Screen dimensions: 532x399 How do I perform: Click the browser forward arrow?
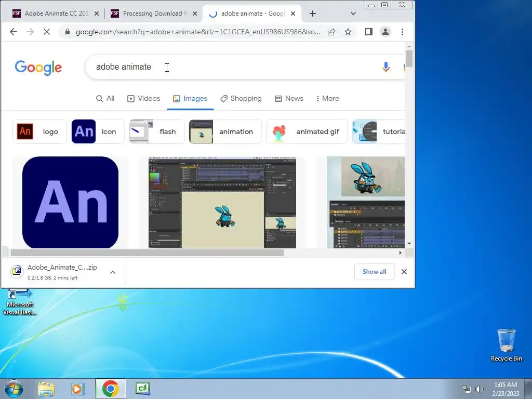(x=30, y=32)
